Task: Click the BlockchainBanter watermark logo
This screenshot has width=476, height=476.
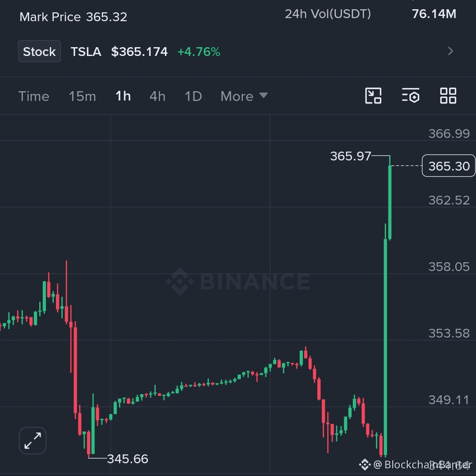Action: (364, 465)
